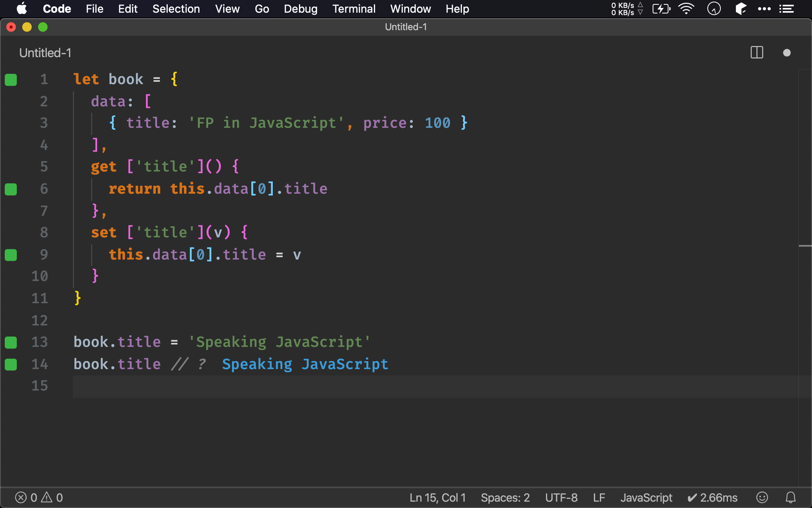Image resolution: width=812 pixels, height=508 pixels.
Task: Click green gutter indicator on line 6
Action: tap(11, 189)
